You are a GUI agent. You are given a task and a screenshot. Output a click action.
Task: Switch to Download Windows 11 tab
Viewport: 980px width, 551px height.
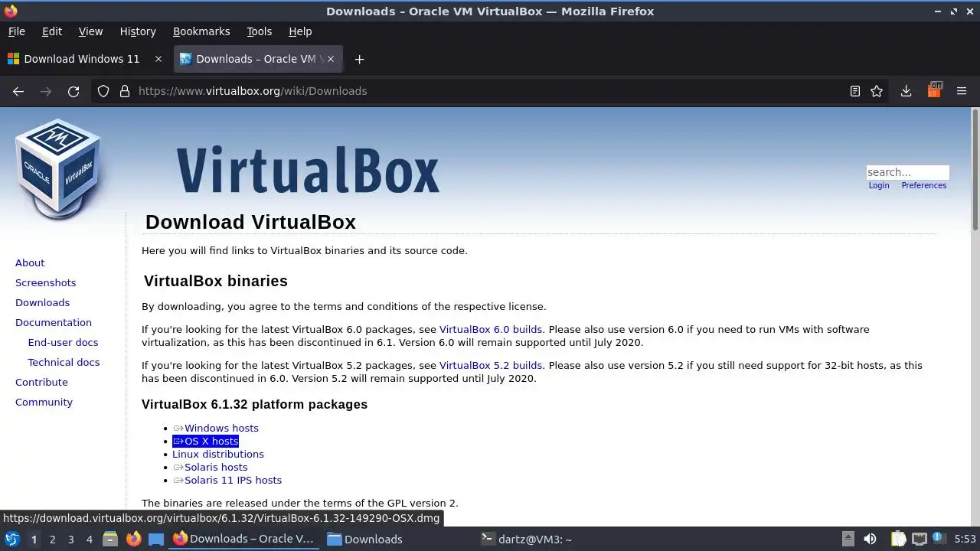81,59
